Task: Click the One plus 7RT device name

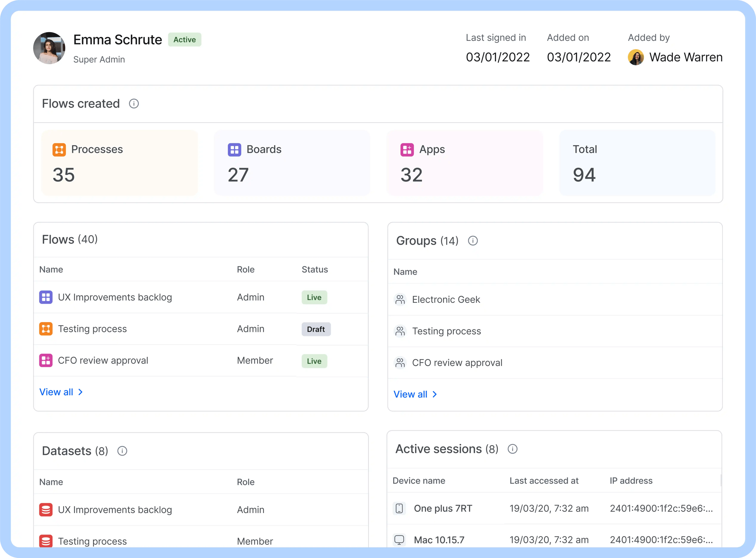Action: (443, 508)
